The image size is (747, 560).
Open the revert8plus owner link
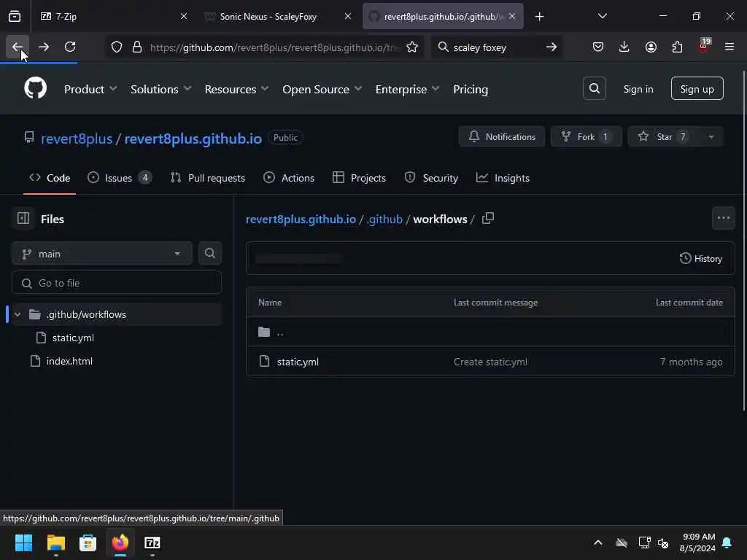pos(77,139)
